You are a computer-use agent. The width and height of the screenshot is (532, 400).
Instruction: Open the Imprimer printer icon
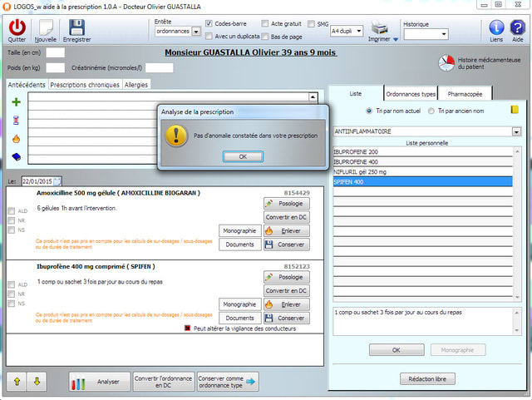(379, 30)
